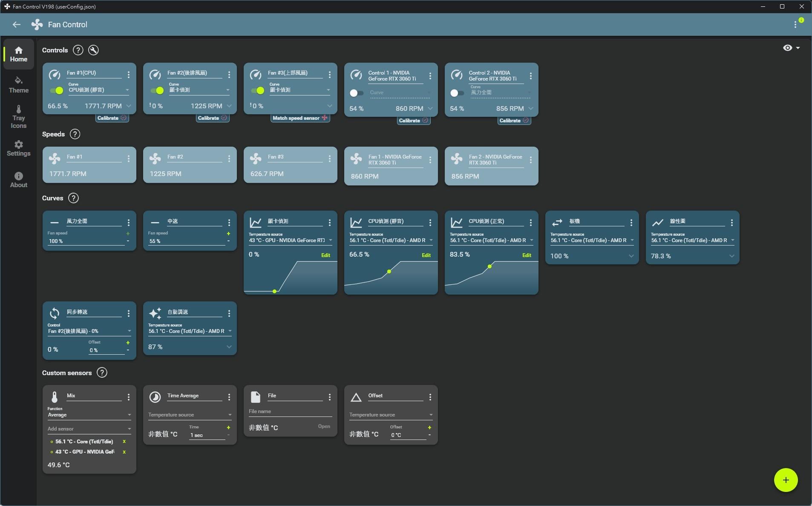
Task: Toggle the eye visibility menu
Action: point(791,48)
